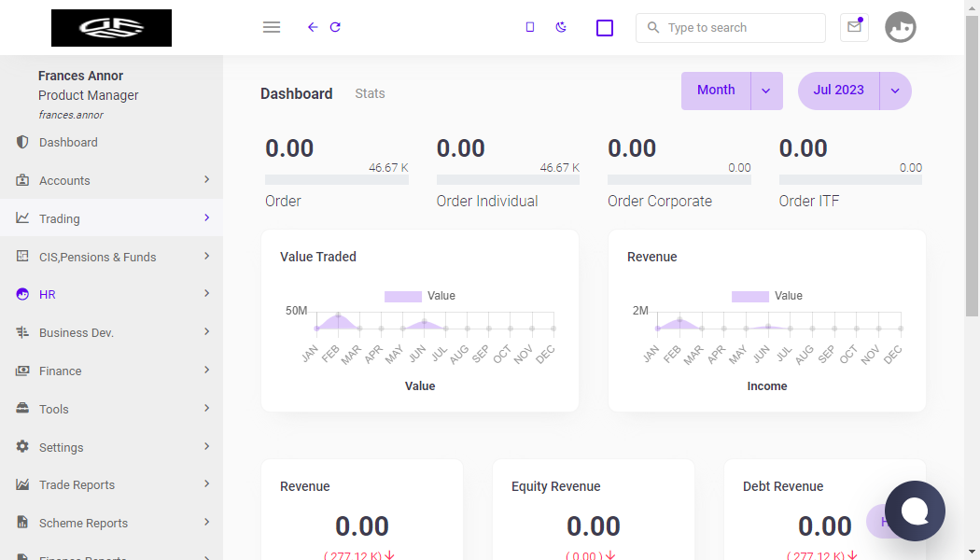This screenshot has height=560, width=980.
Task: Click the Settings gear icon
Action: point(22,446)
